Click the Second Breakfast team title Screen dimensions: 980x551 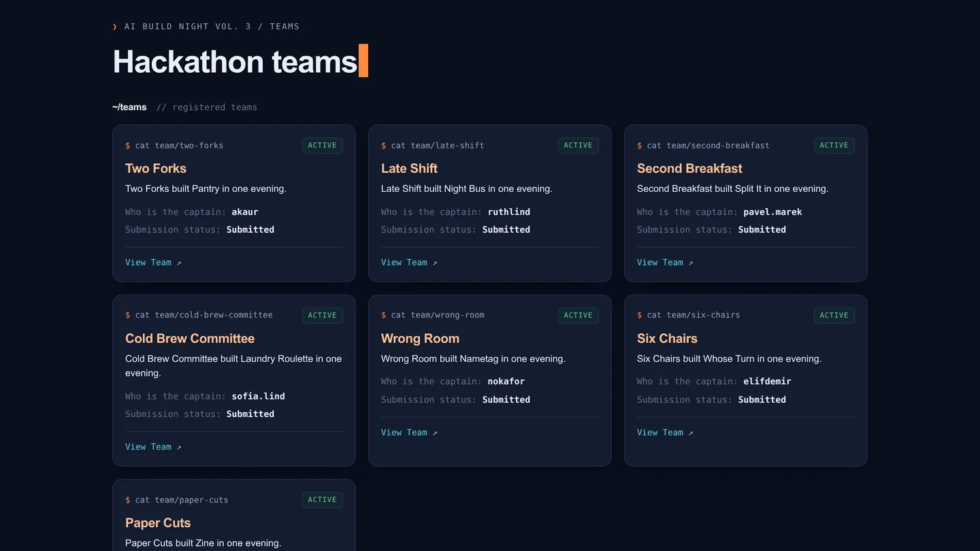[x=689, y=168]
